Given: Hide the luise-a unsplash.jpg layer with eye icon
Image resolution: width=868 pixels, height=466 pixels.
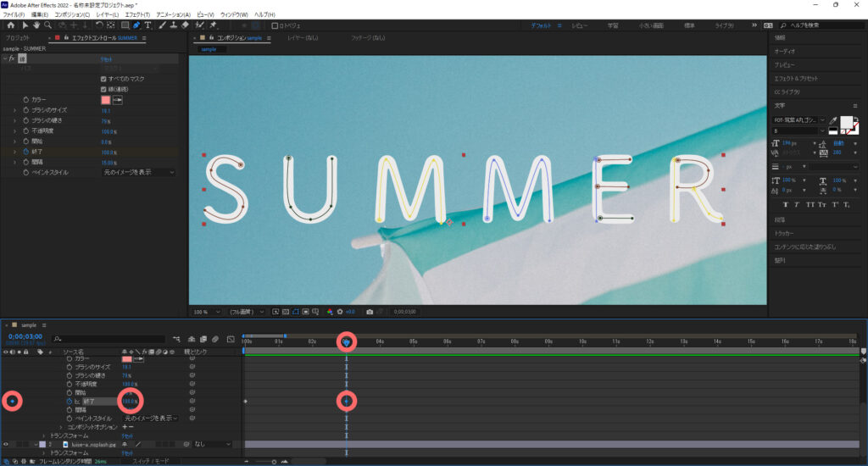Looking at the screenshot, I should [x=6, y=444].
